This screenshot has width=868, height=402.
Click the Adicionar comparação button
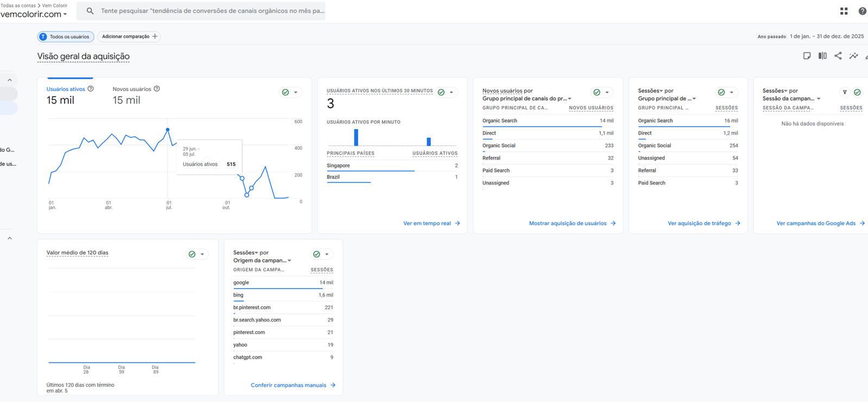pos(129,36)
